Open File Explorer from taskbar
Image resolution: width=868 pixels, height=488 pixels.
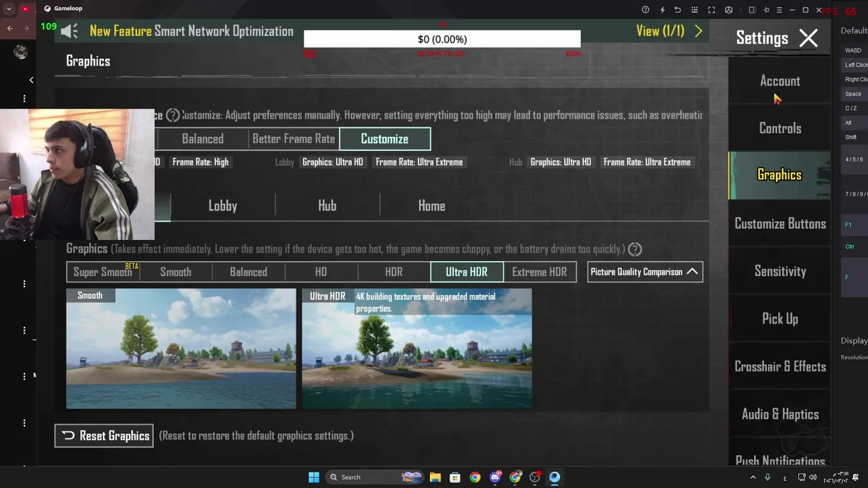tap(435, 477)
